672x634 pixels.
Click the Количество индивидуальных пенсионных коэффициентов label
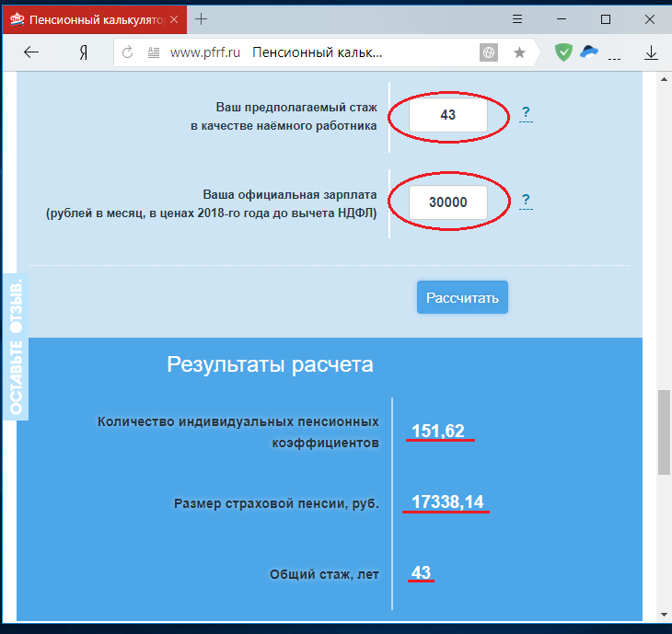[238, 432]
